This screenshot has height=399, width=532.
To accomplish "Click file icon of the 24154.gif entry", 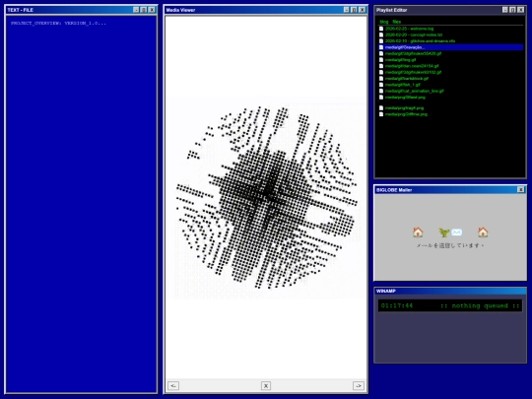I will point(381,66).
